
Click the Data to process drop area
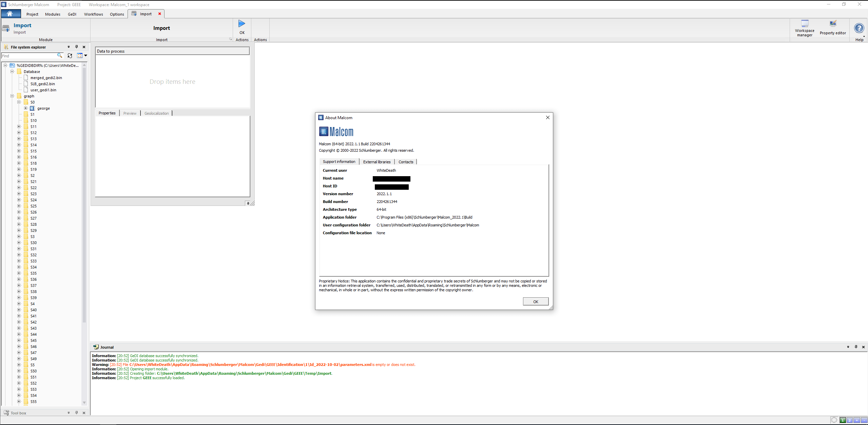point(173,81)
